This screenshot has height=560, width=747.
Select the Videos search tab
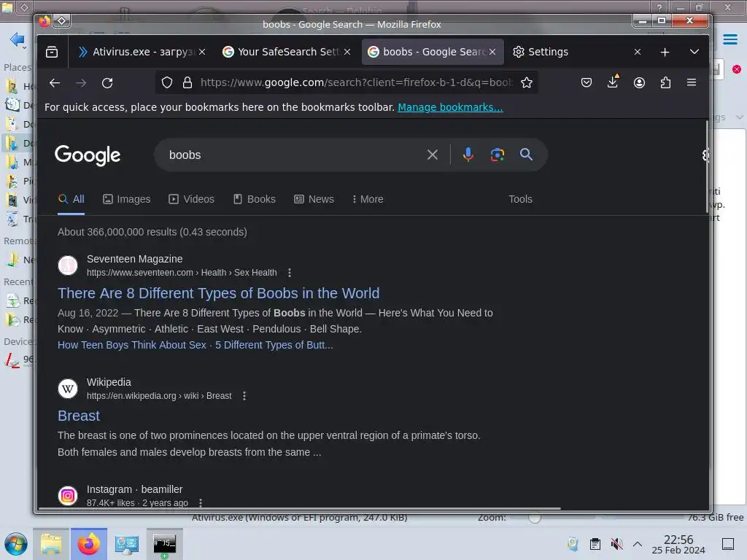pos(192,200)
